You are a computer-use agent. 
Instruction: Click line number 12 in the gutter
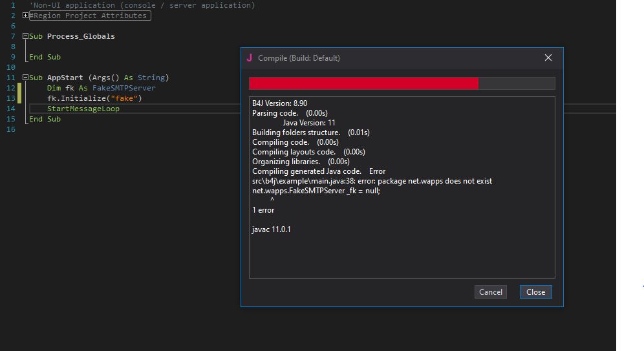(x=12, y=88)
